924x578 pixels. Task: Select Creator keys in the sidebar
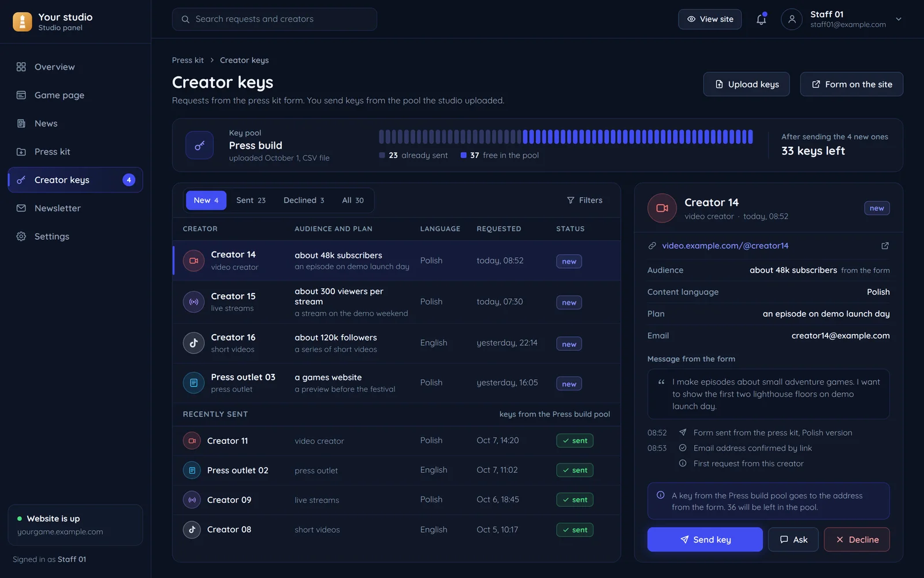(75, 180)
